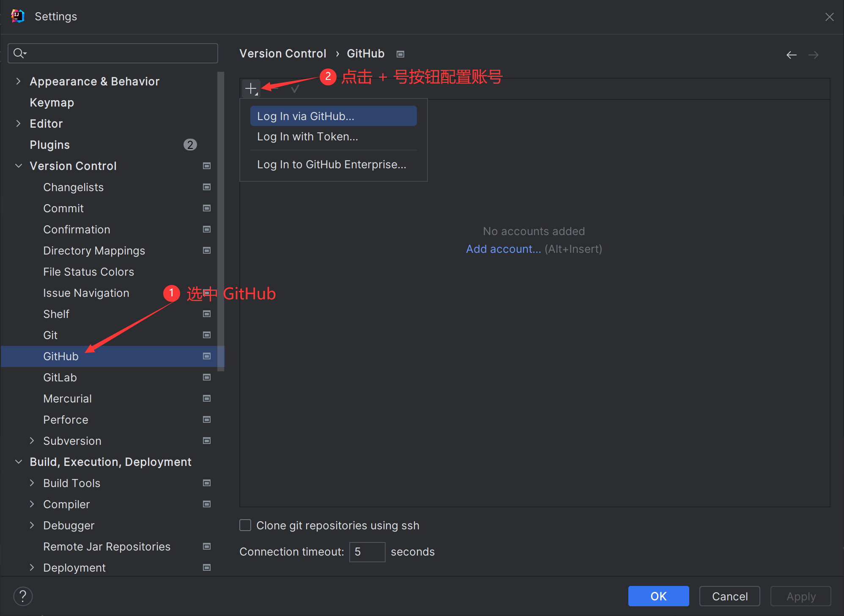Expand the Subversion node
Viewport: 844px width, 616px height.
(32, 441)
